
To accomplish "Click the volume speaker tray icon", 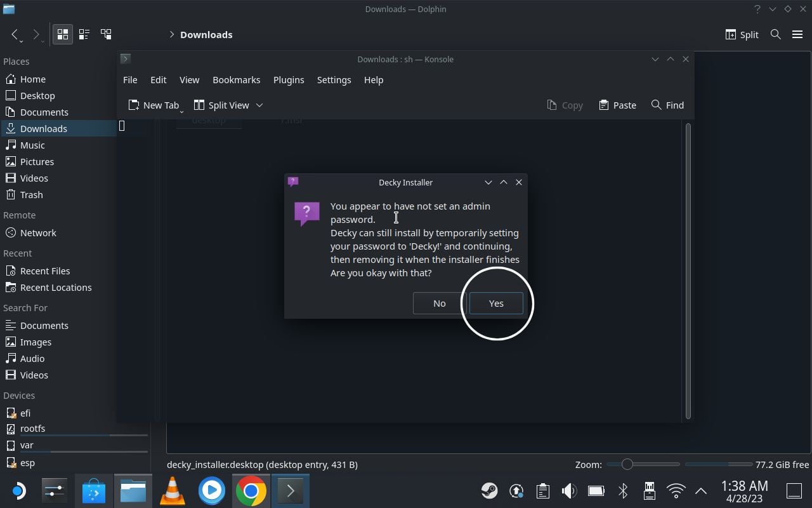I will [569, 491].
